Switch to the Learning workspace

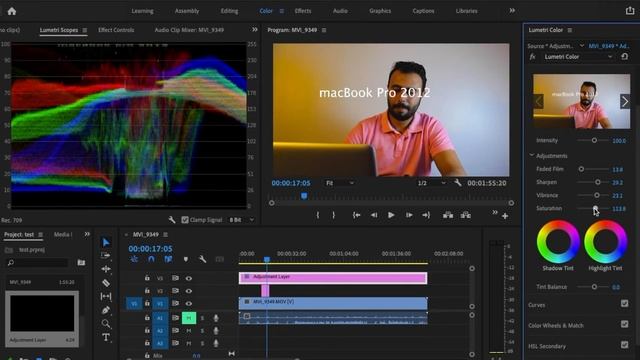click(x=142, y=11)
